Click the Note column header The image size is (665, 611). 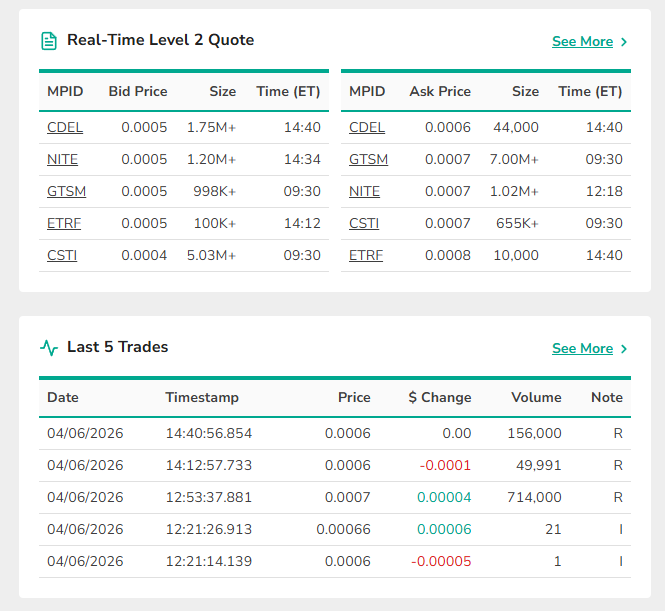click(607, 397)
